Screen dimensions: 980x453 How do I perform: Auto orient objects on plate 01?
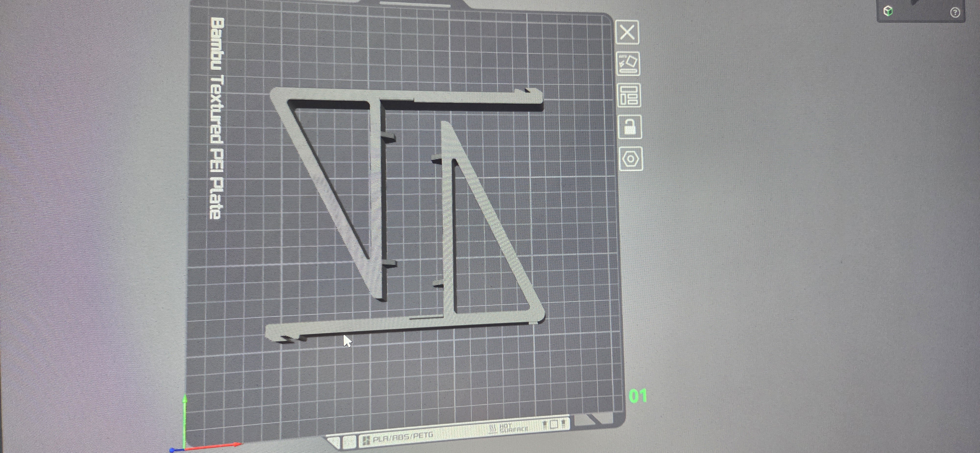pos(628,63)
